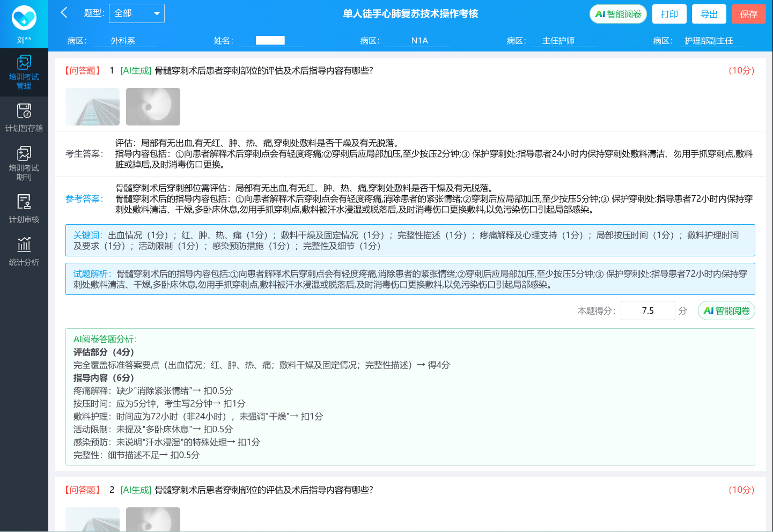Click the 本题得分 score field showing 7.5
The height and width of the screenshot is (532, 773).
tap(647, 311)
